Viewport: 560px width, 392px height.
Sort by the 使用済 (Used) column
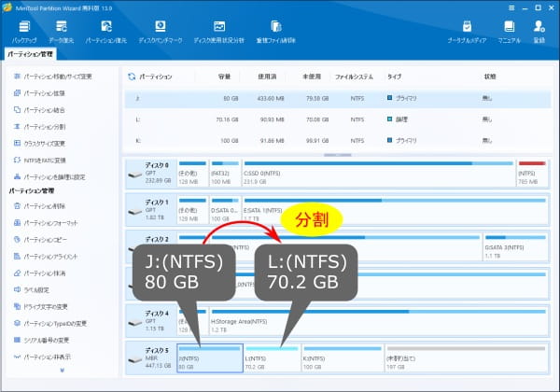[267, 77]
